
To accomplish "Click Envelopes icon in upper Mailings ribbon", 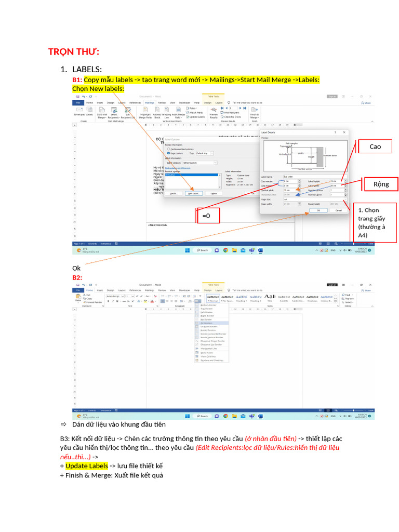I will (x=79, y=112).
